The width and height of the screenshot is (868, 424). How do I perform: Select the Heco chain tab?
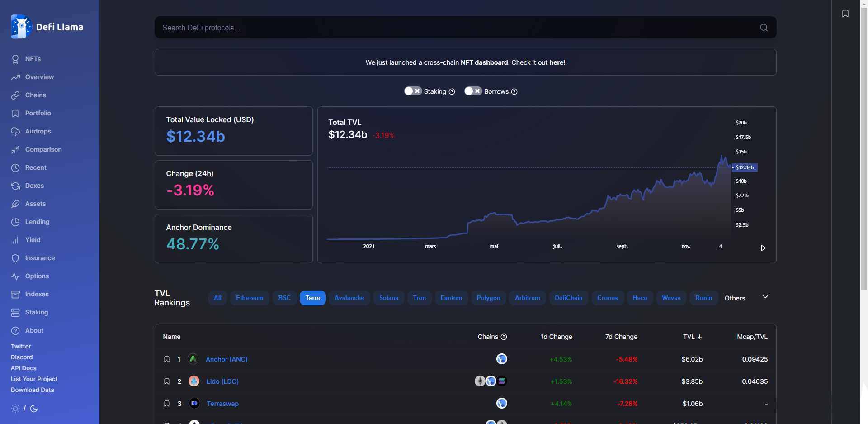click(640, 298)
